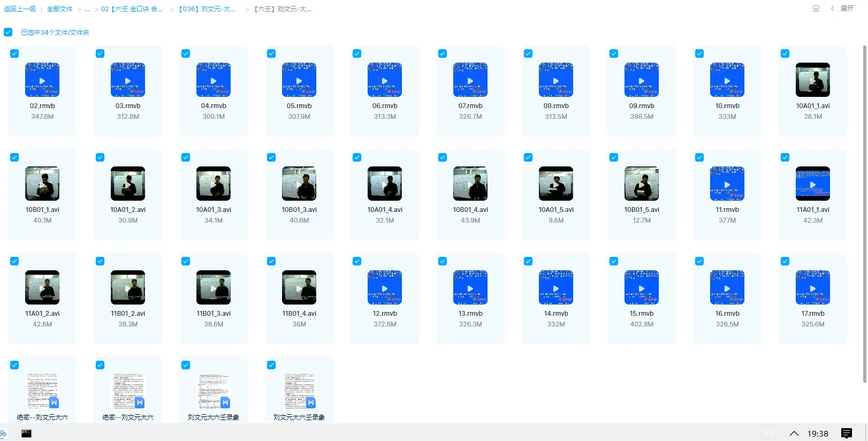The image size is (868, 441).
Task: Open the 11B01_2.avi video thumbnail
Action: coord(128,287)
